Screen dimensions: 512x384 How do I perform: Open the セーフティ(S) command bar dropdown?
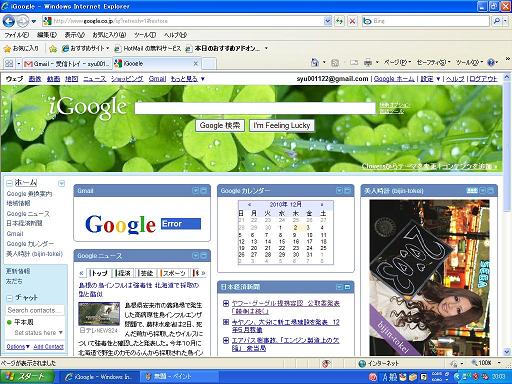tap(433, 63)
